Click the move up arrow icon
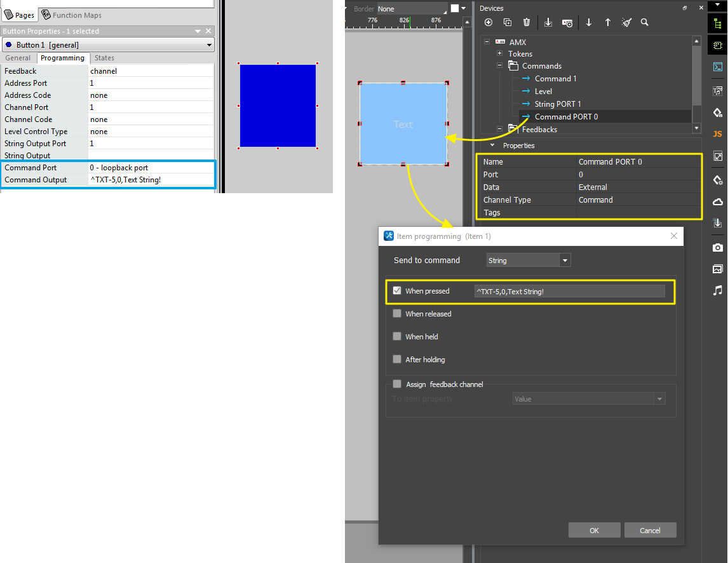 coord(607,22)
